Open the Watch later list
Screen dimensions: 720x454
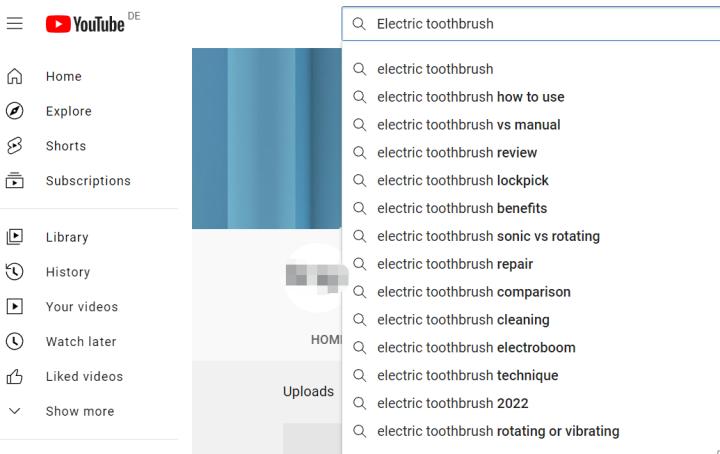click(80, 342)
